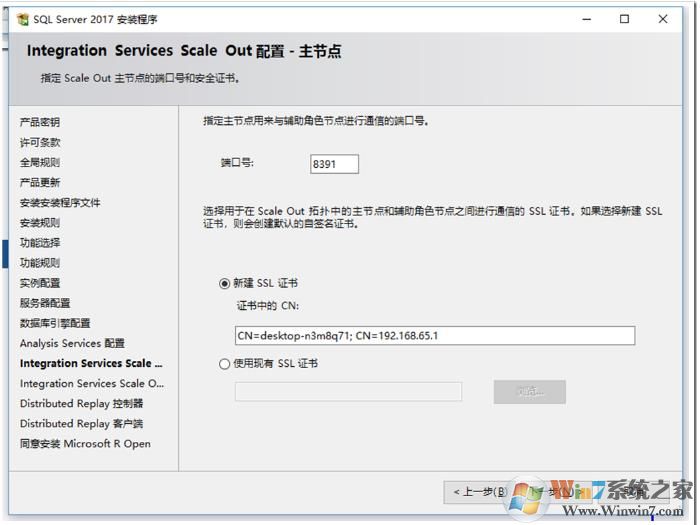Image resolution: width=700 pixels, height=525 pixels.
Task: Select the 实例配置 step
Action: (x=40, y=283)
